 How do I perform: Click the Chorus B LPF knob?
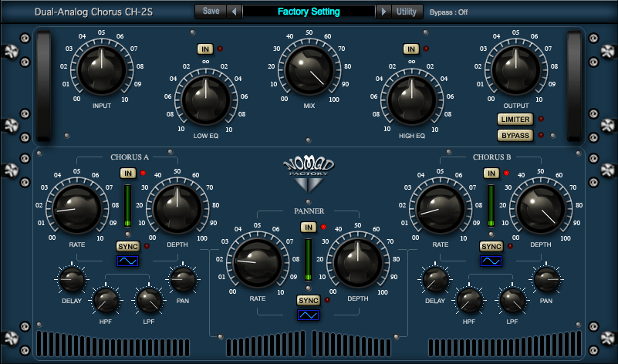[512, 299]
